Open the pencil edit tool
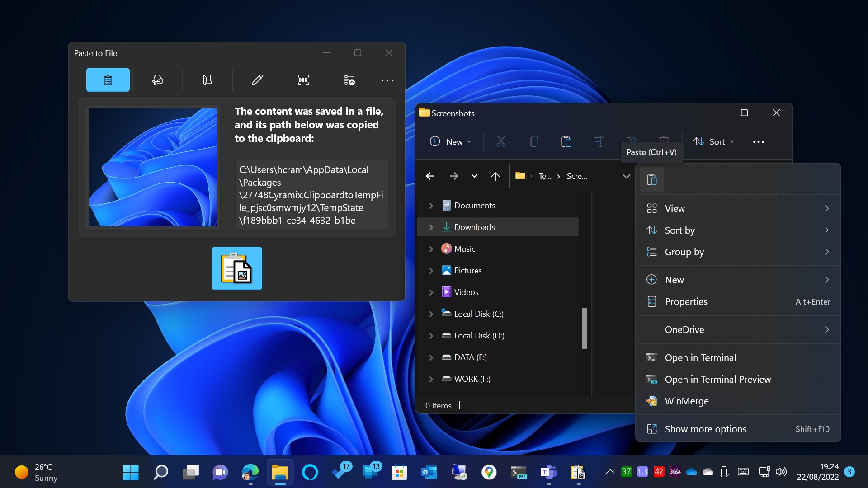 [x=257, y=80]
